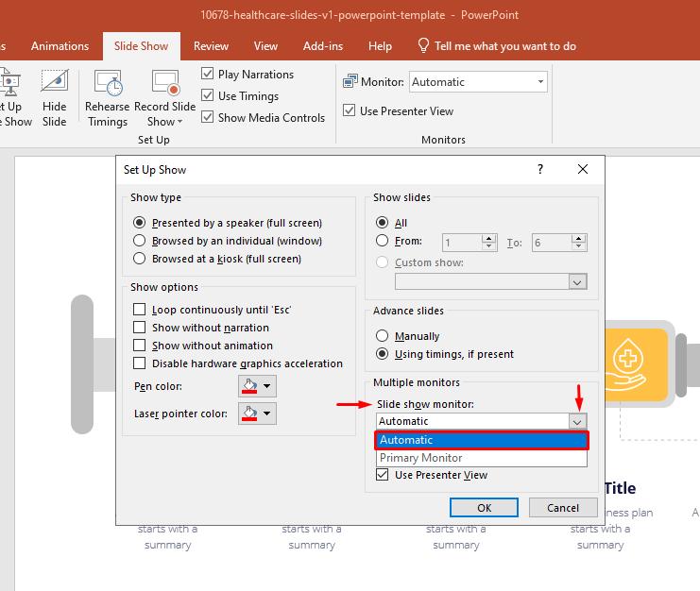
Task: Choose Manually advance slides option
Action: [382, 335]
